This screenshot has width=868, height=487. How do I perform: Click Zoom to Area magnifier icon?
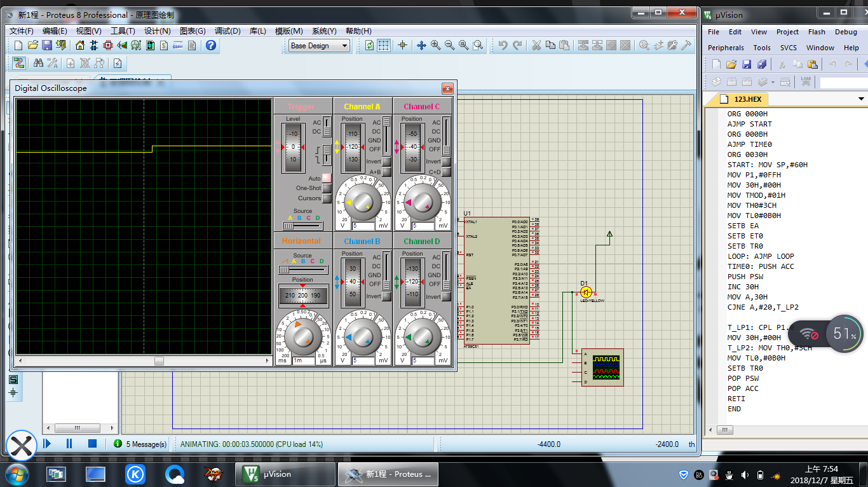point(477,45)
